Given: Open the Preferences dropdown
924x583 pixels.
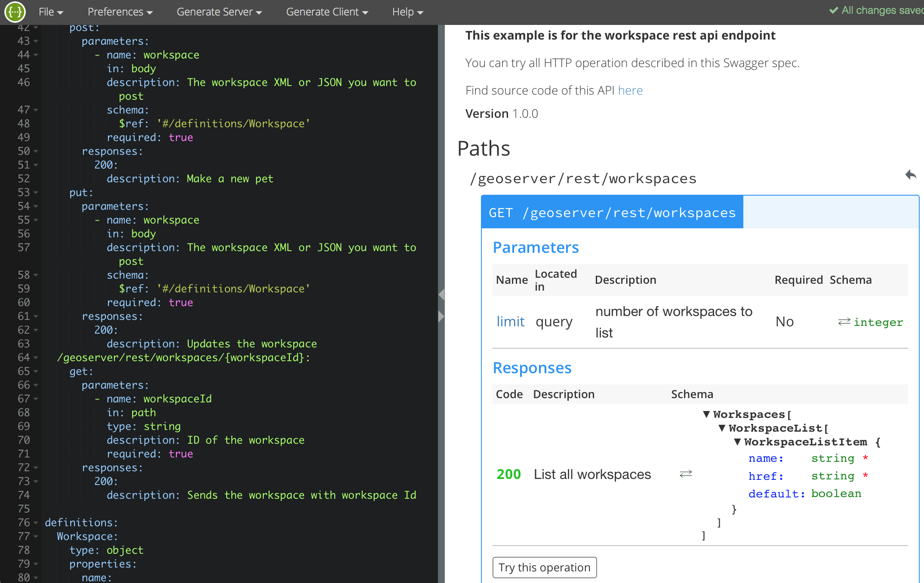Looking at the screenshot, I should (x=120, y=12).
